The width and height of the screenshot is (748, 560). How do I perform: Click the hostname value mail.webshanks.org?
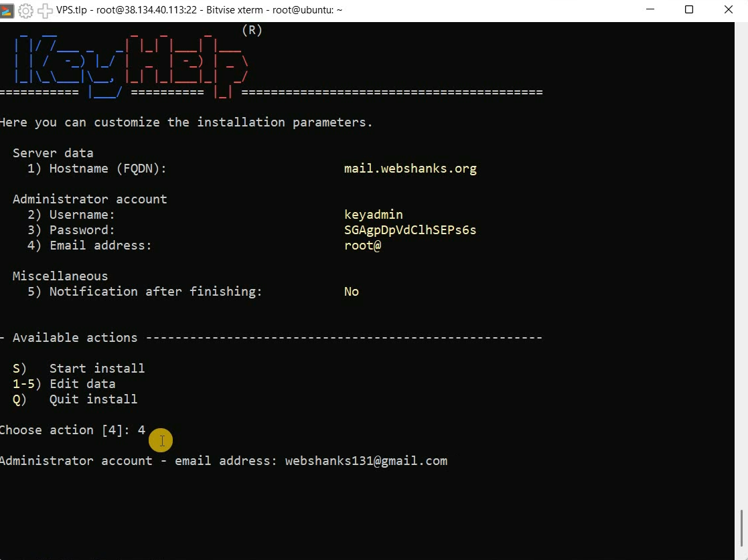tap(410, 169)
